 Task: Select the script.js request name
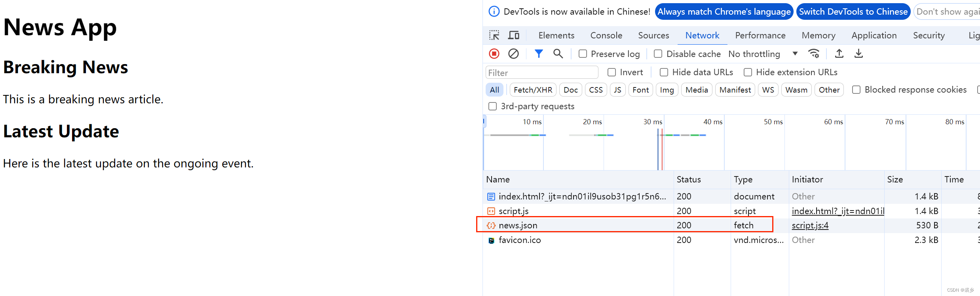513,211
